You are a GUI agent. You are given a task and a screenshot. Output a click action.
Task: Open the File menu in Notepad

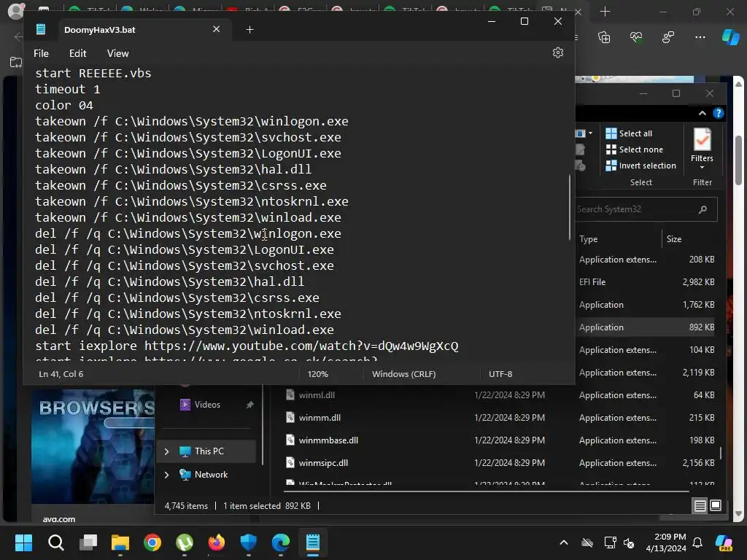[41, 53]
